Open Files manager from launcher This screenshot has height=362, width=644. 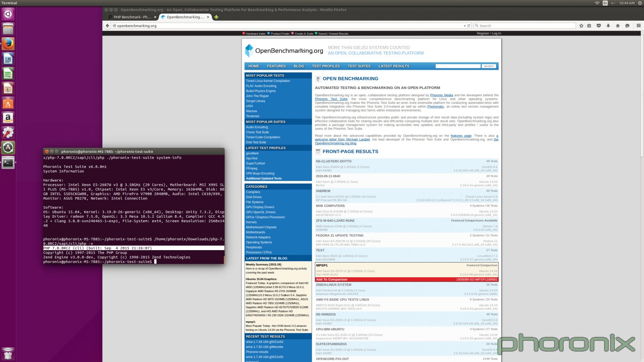click(8, 29)
